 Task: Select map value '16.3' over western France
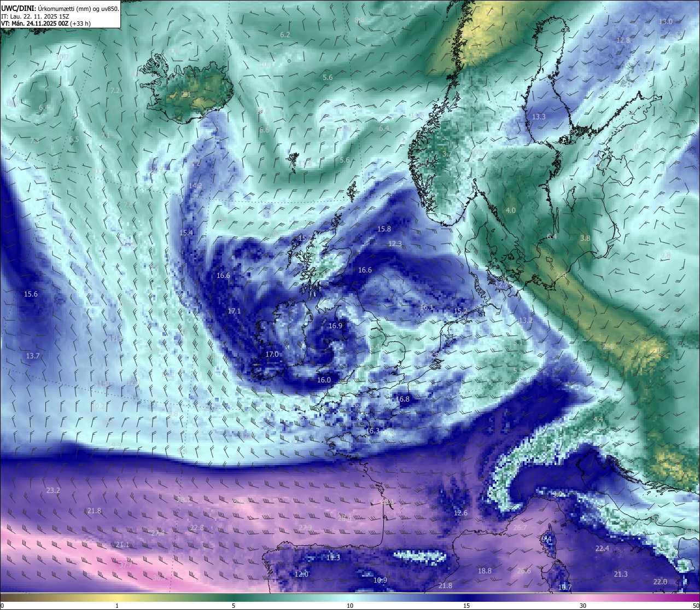coord(372,431)
